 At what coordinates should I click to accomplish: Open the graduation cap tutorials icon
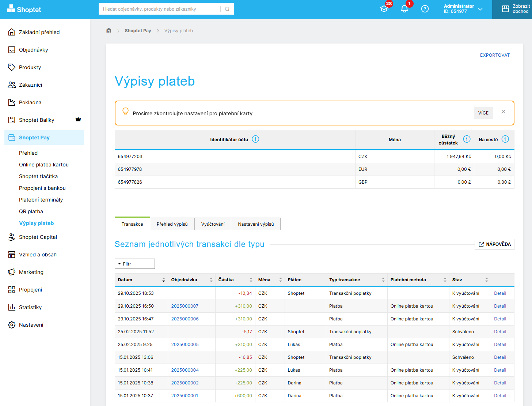[x=384, y=9]
